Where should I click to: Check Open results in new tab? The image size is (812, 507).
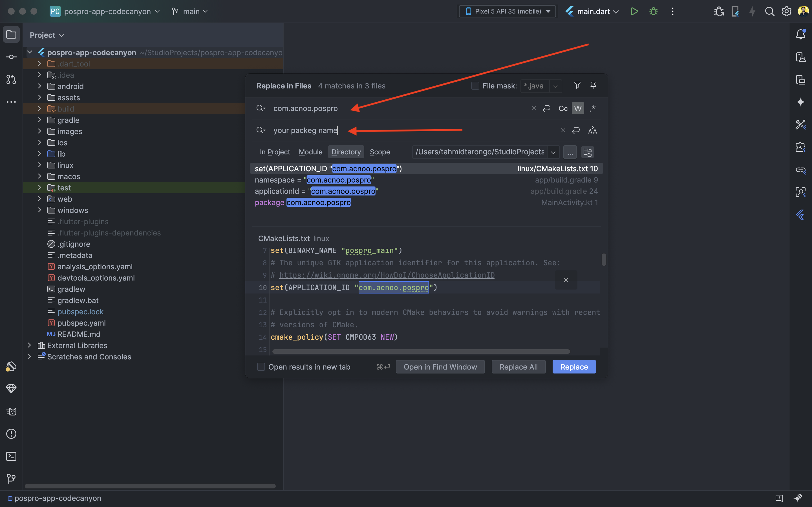(x=261, y=367)
